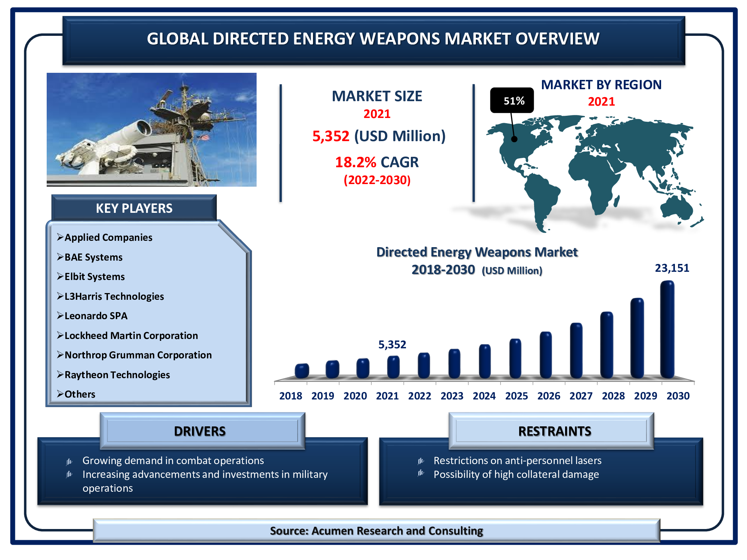Select 'BAE Systems' in key players

click(93, 257)
